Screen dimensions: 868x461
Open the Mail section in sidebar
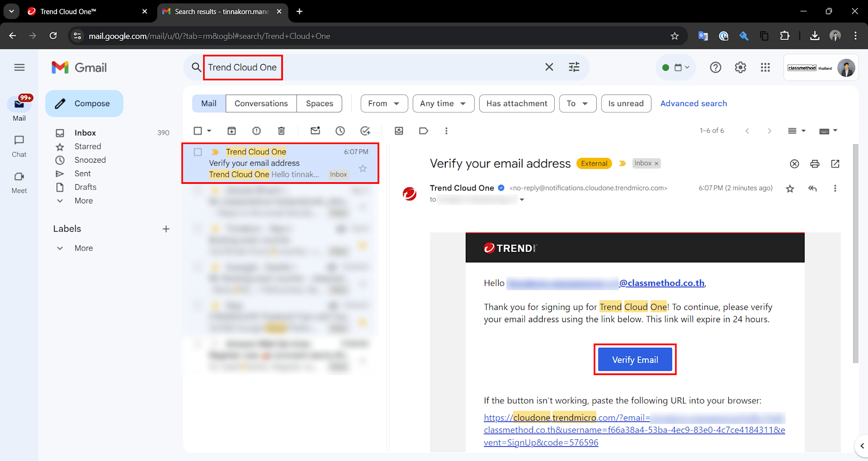(x=19, y=108)
